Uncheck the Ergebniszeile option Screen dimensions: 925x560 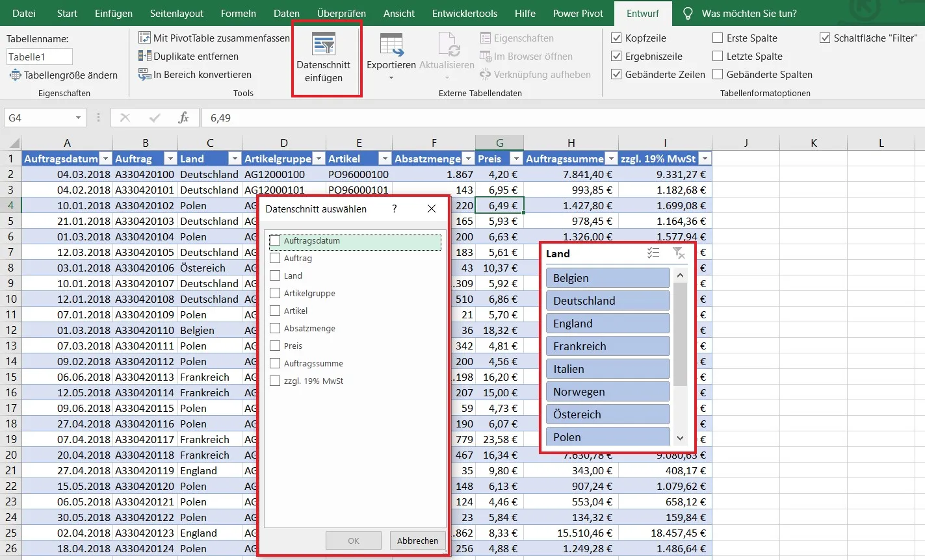click(x=616, y=57)
